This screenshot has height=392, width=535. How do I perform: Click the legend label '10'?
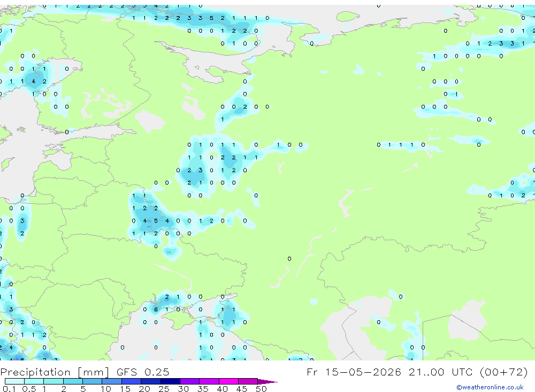click(106, 389)
